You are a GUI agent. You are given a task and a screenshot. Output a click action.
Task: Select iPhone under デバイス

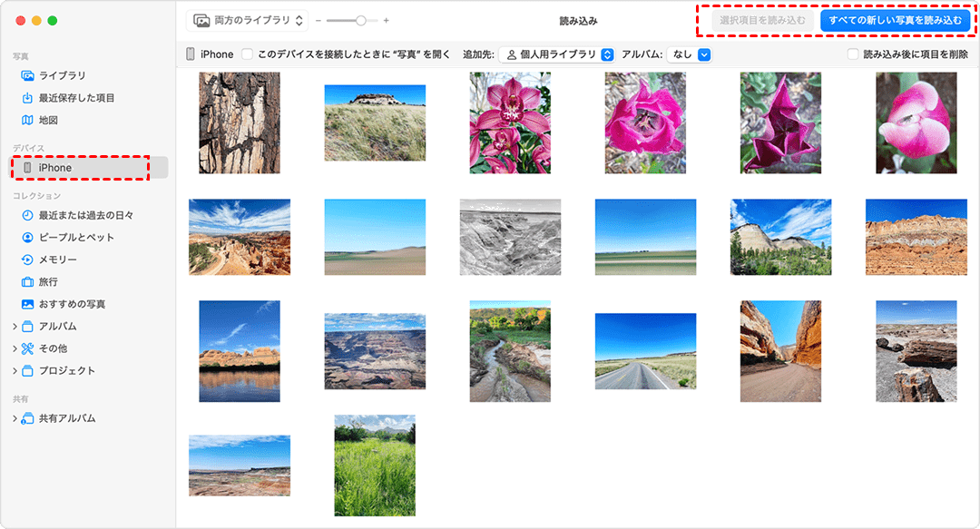(x=87, y=168)
